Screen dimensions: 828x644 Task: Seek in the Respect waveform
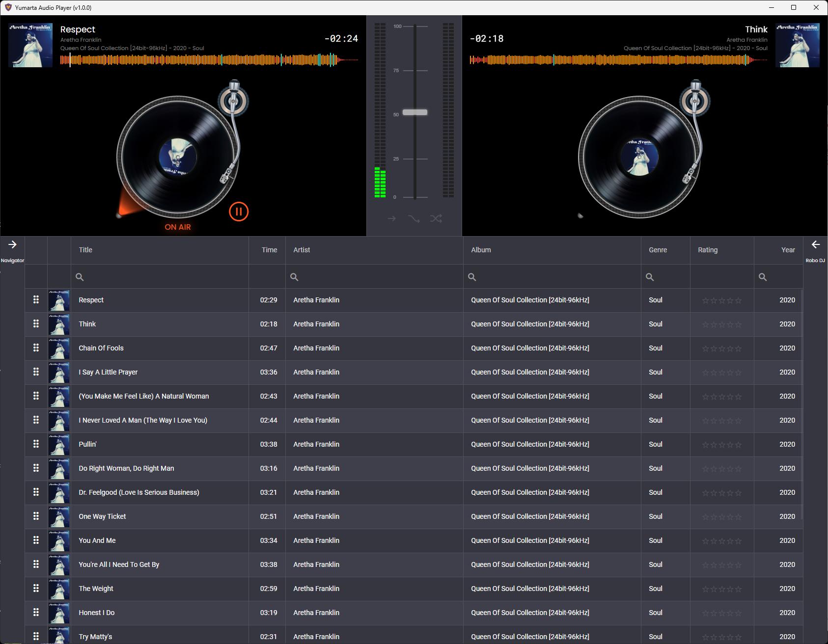click(209, 60)
